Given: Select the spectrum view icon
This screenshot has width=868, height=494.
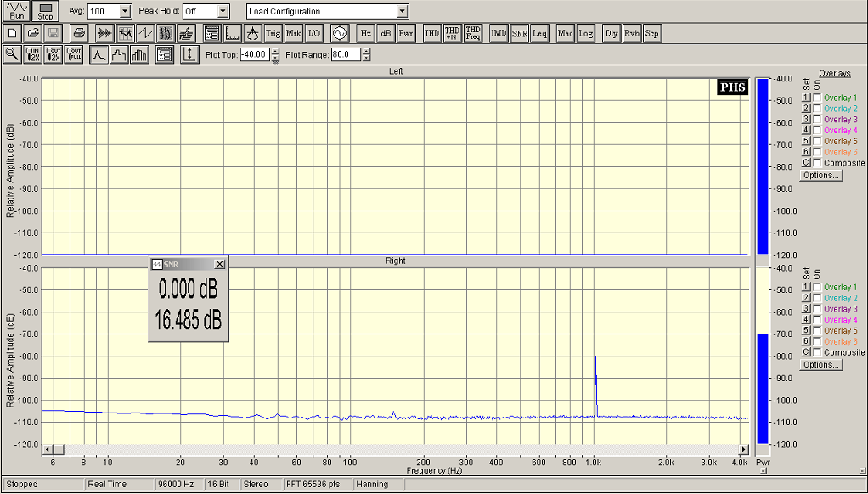Looking at the screenshot, I should click(x=125, y=33).
